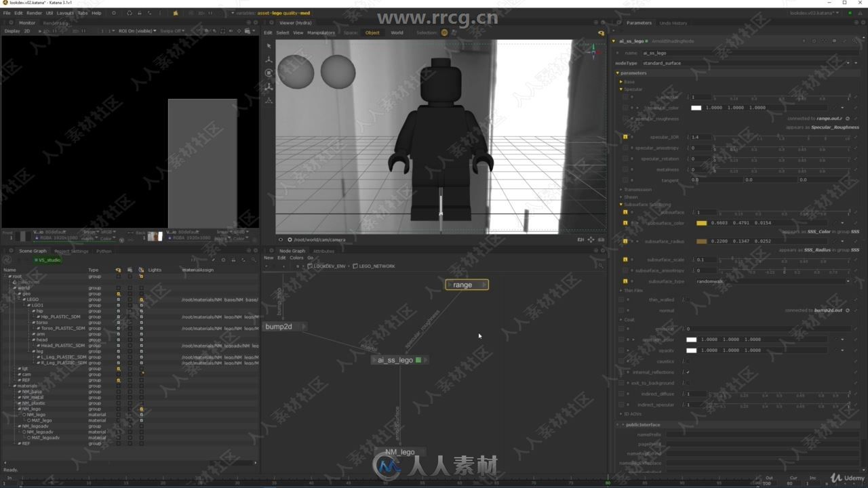Select MAT_lego material in Scene Graph

[41, 420]
